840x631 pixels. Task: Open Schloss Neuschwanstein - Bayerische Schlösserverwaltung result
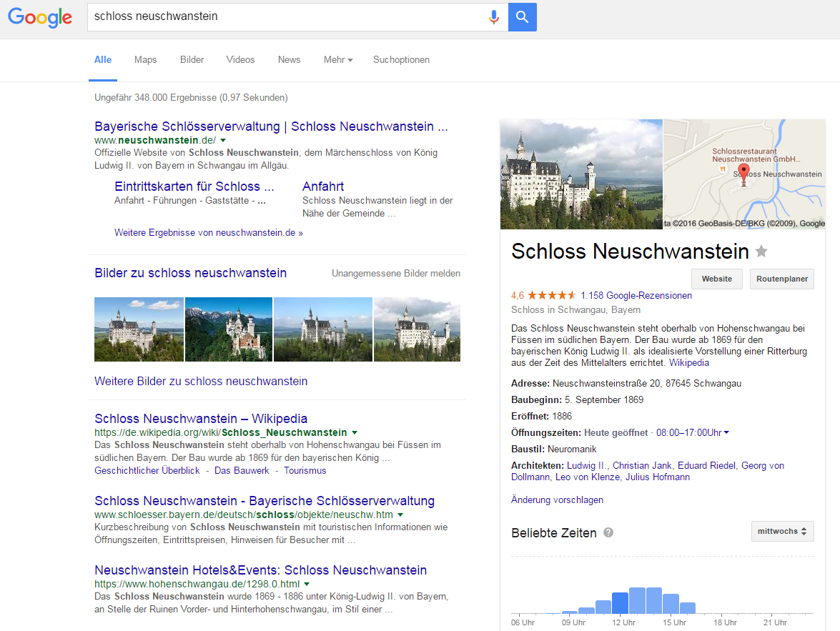[265, 501]
